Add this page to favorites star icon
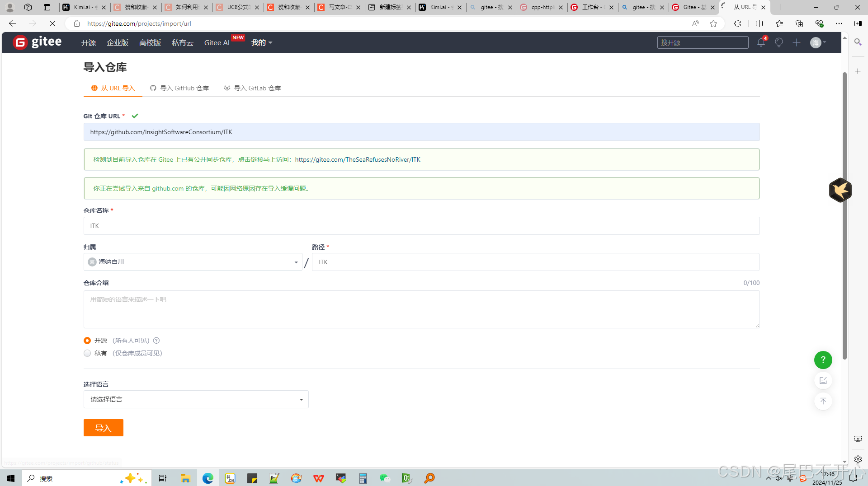Image resolution: width=868 pixels, height=486 pixels. point(713,23)
